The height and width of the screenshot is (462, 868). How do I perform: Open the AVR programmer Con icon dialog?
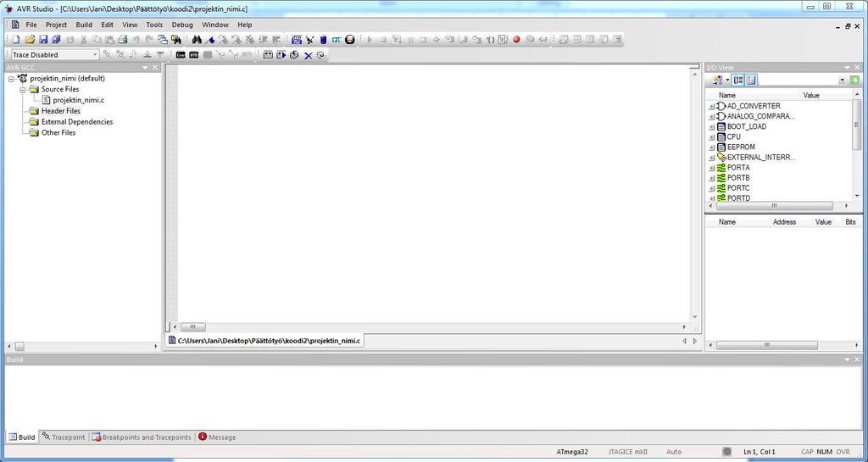(181, 55)
